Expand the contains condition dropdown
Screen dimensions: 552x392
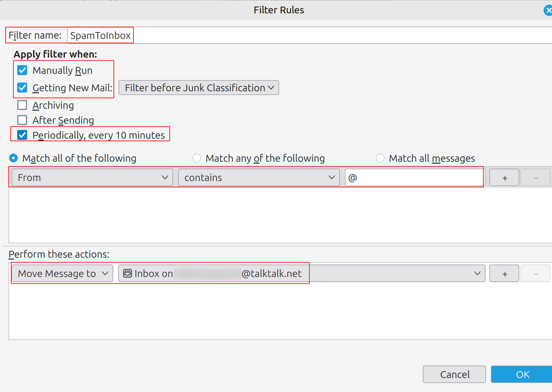coord(259,178)
